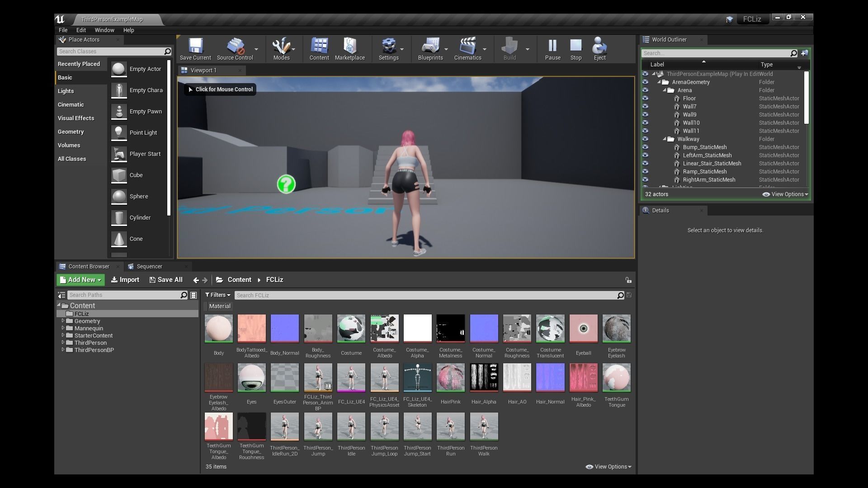Toggle visibility of the Wall10 actor
Screen dimensions: 868x488
tap(645, 123)
